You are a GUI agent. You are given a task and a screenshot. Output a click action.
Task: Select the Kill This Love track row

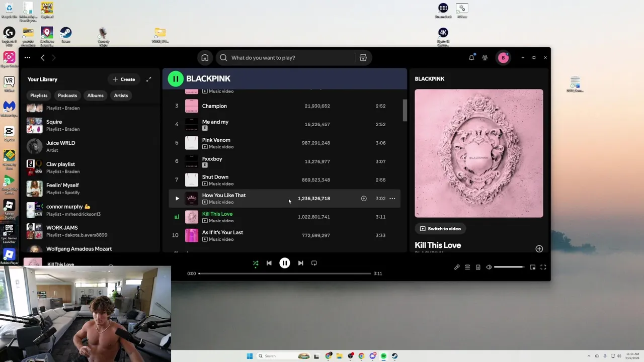tap(285, 217)
